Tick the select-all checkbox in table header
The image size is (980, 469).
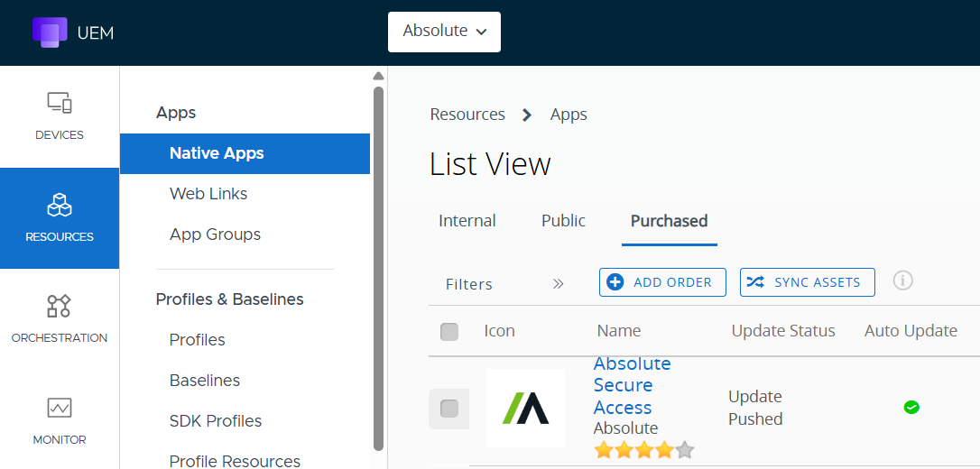tap(449, 332)
